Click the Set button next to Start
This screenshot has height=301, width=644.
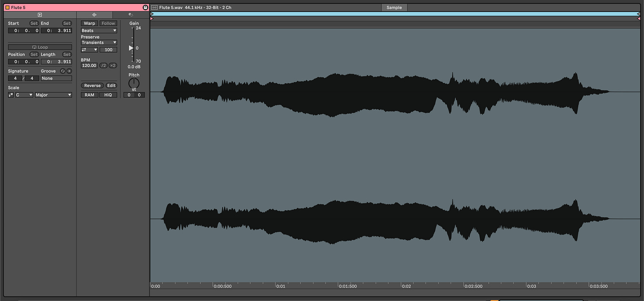[34, 23]
